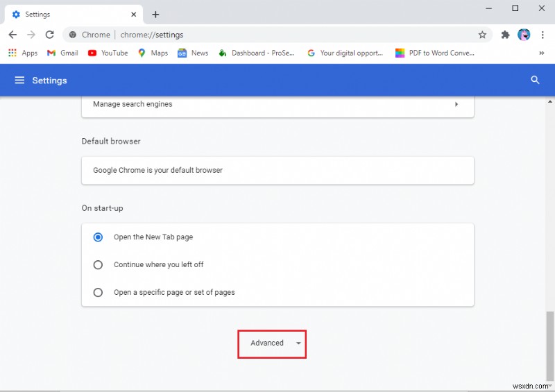Image resolution: width=555 pixels, height=392 pixels.
Task: Click the chrome://settings address bar
Action: pyautogui.click(x=277, y=35)
